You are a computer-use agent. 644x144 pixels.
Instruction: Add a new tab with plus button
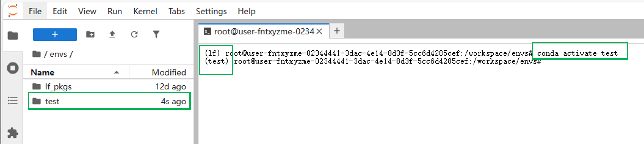pyautogui.click(x=337, y=31)
